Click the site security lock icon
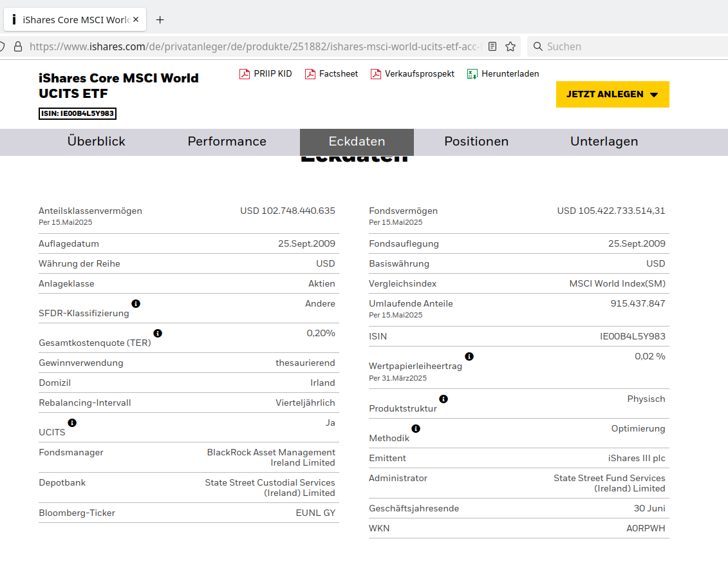Viewport: 728px width, 570px height. (x=18, y=46)
